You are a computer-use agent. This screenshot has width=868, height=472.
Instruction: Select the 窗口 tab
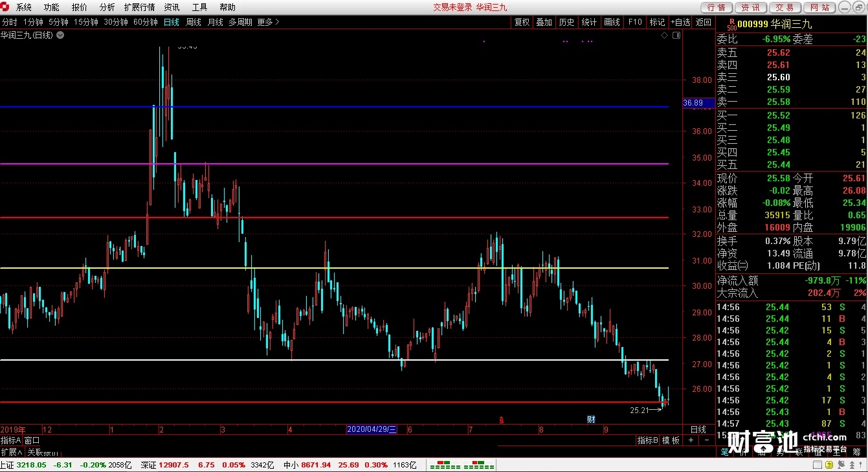pyautogui.click(x=32, y=440)
